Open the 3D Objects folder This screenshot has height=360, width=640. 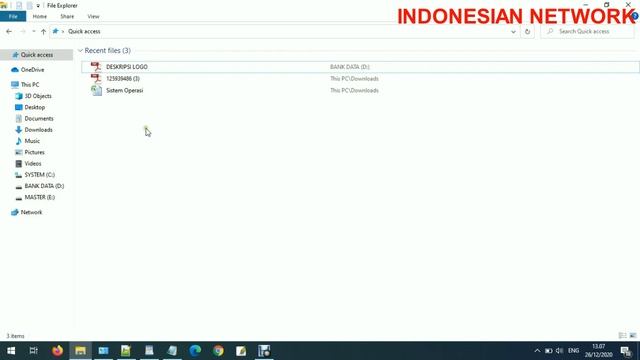tap(38, 96)
